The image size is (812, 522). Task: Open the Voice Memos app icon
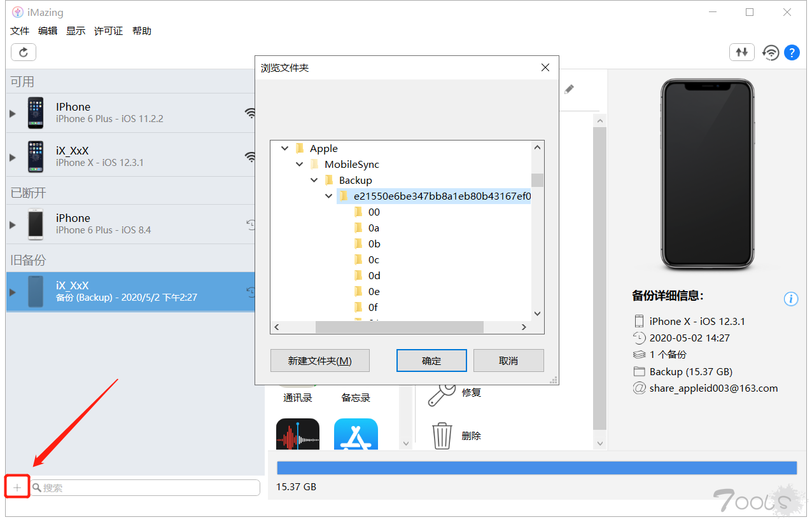point(298,434)
